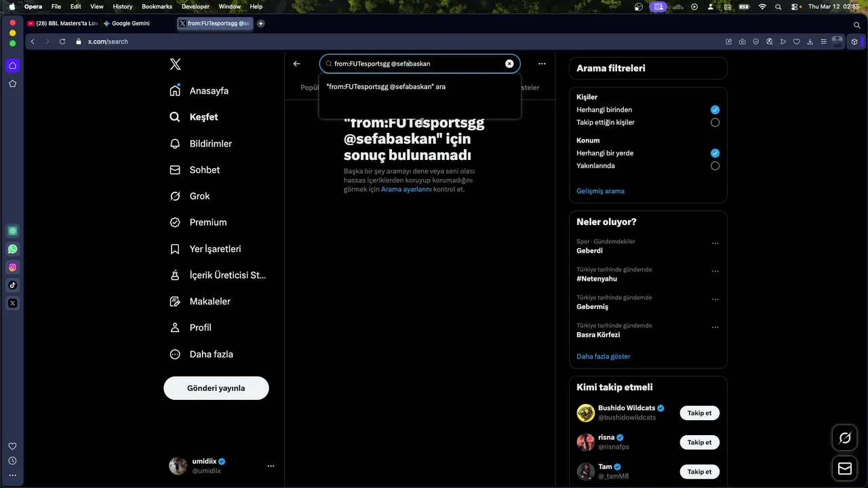Open risna profile avatar

coord(585,442)
